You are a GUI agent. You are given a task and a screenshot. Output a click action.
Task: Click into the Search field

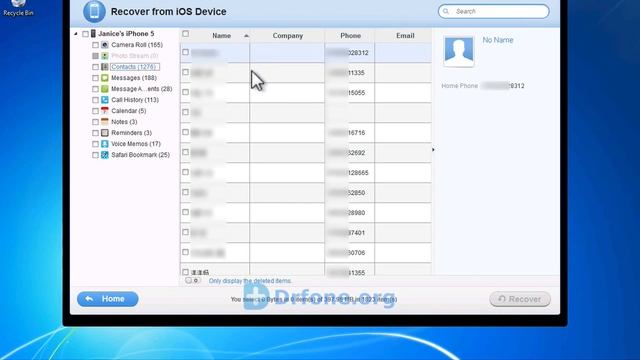(x=494, y=11)
